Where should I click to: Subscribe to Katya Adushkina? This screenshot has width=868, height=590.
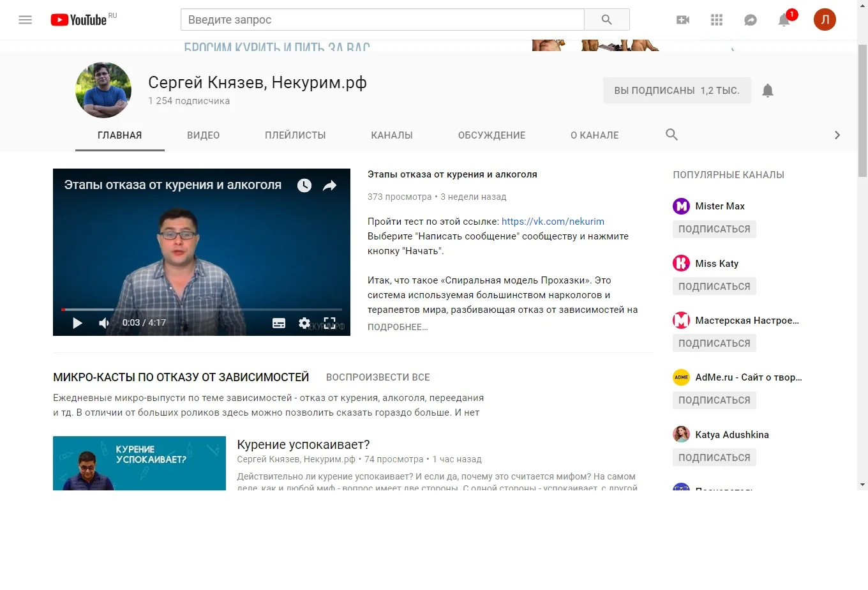coord(714,458)
